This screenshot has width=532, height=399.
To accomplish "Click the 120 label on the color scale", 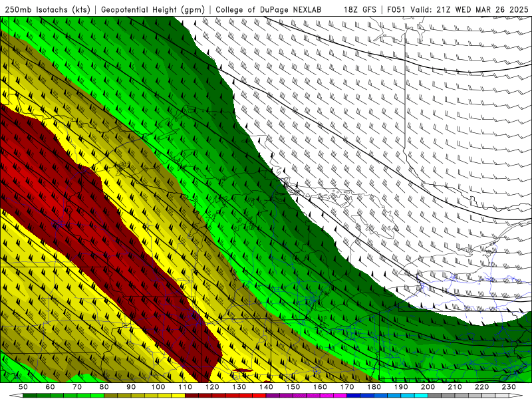I will click(212, 387).
